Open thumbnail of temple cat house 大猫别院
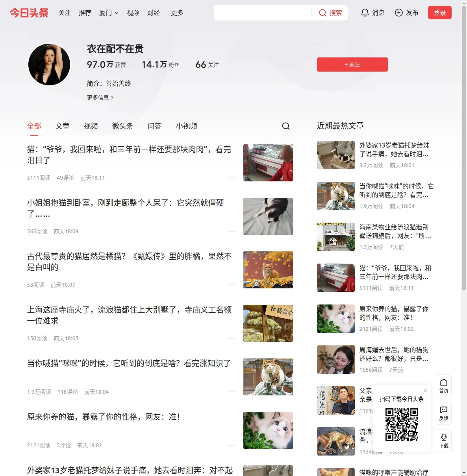The image size is (467, 476). pyautogui.click(x=268, y=323)
